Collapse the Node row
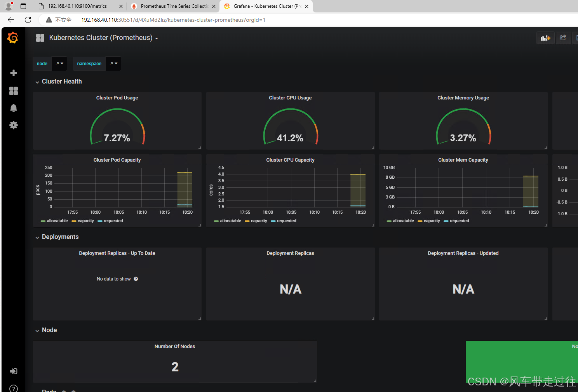Image resolution: width=578 pixels, height=392 pixels. click(x=46, y=330)
